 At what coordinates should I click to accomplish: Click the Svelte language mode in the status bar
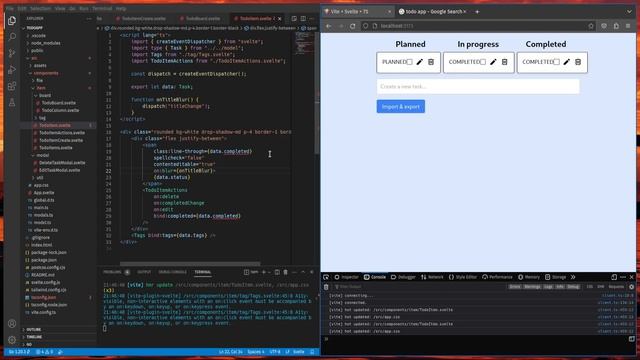(299, 351)
